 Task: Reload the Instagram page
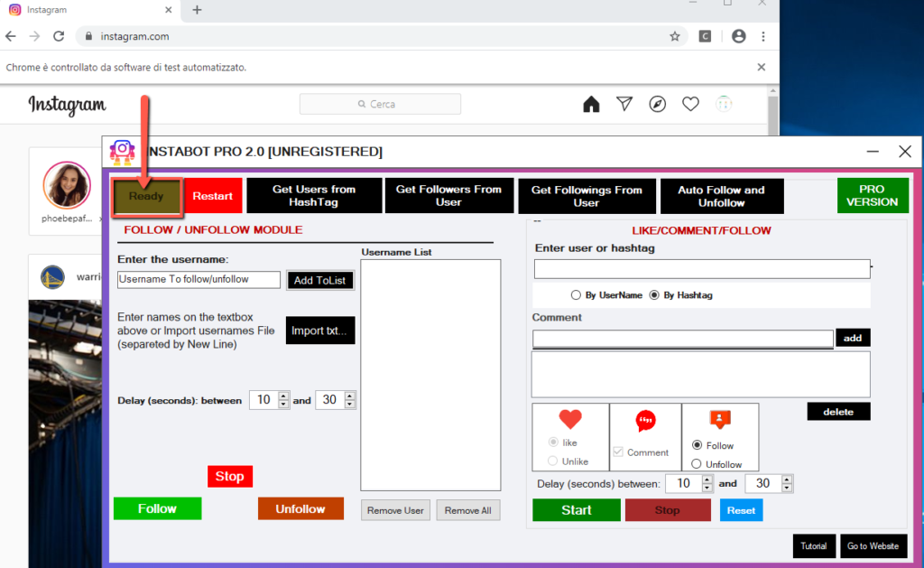[59, 36]
